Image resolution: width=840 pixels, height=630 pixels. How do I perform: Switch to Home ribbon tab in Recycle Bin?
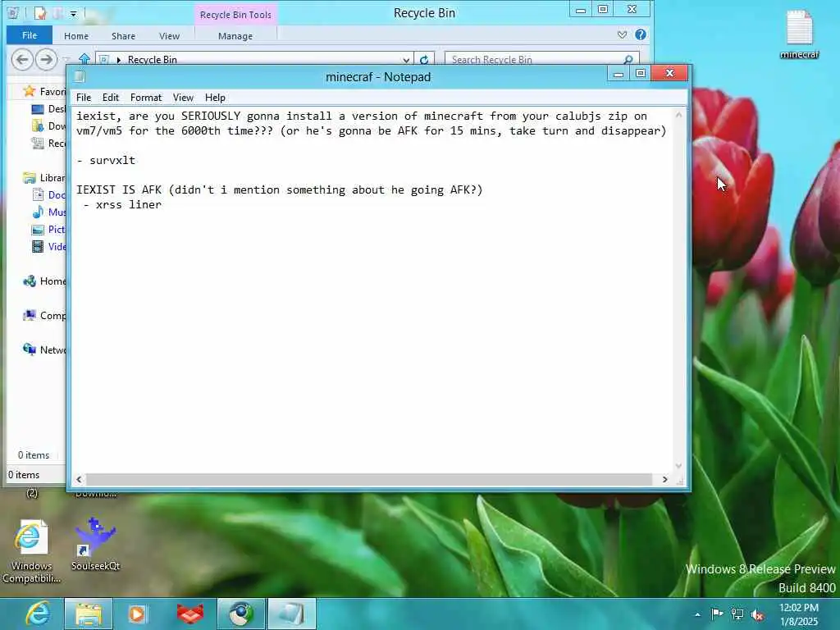(76, 36)
